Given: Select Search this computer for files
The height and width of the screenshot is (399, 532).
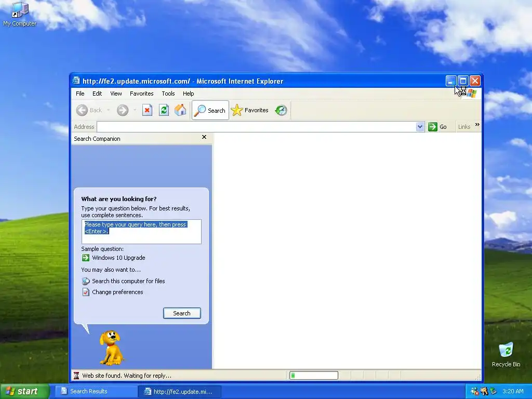Looking at the screenshot, I should point(129,281).
